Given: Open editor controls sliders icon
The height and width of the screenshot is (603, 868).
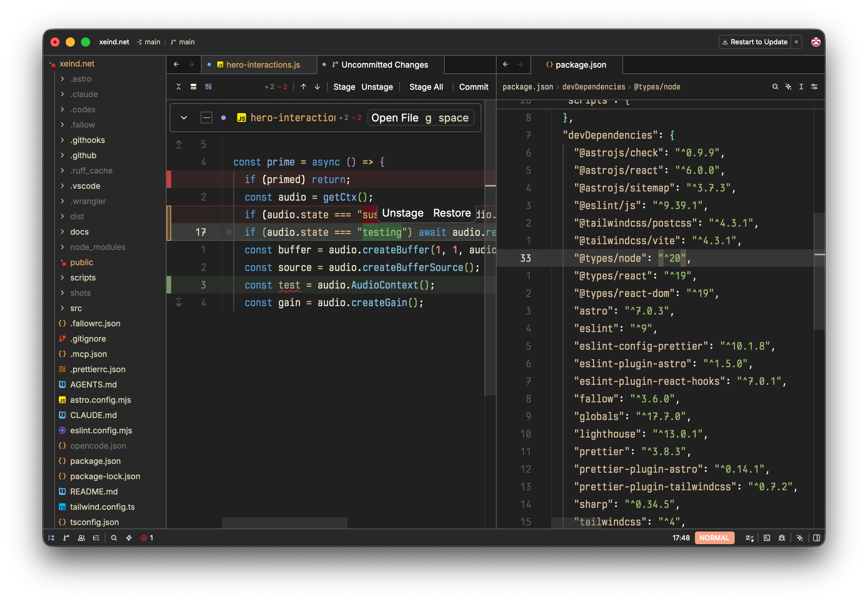Looking at the screenshot, I should [814, 87].
